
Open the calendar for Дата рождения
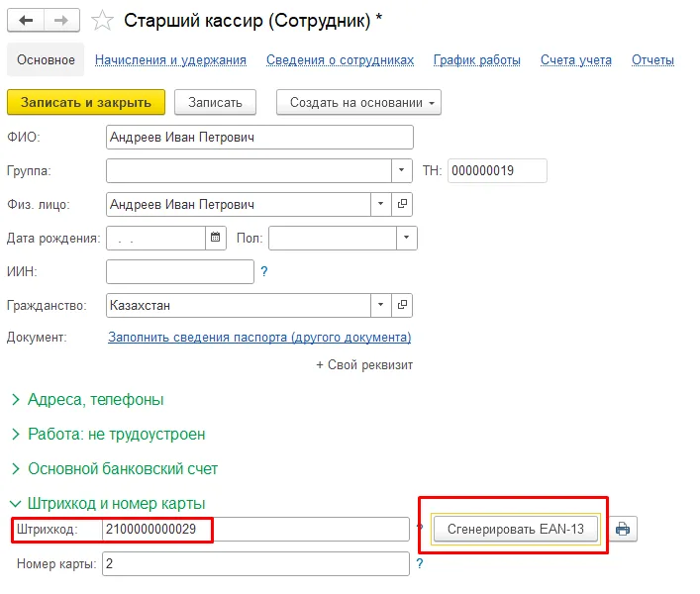[216, 238]
